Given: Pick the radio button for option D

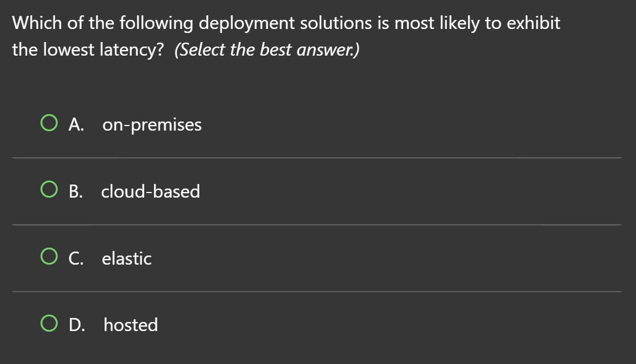Looking at the screenshot, I should [x=49, y=325].
